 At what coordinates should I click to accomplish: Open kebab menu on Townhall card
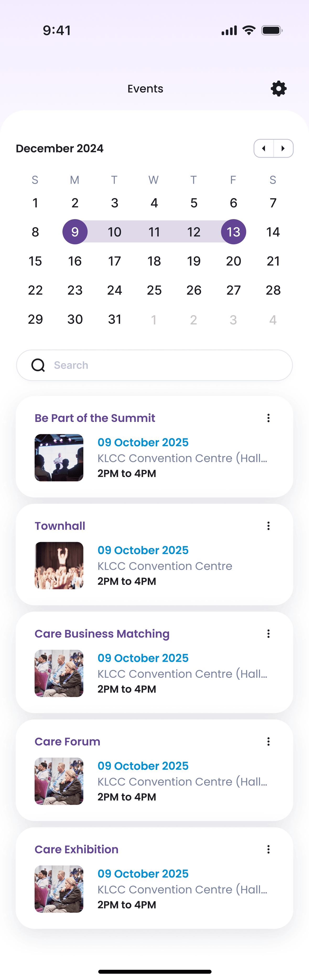point(268,526)
